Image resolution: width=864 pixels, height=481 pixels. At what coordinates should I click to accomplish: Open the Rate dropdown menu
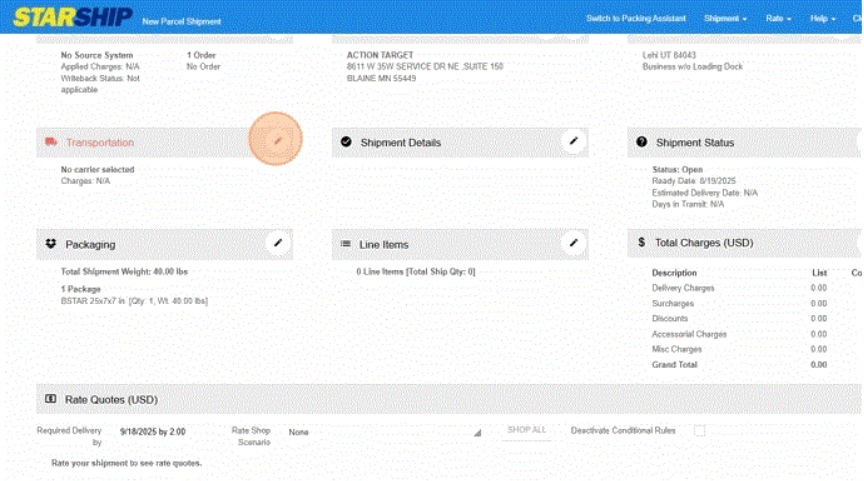pos(778,19)
